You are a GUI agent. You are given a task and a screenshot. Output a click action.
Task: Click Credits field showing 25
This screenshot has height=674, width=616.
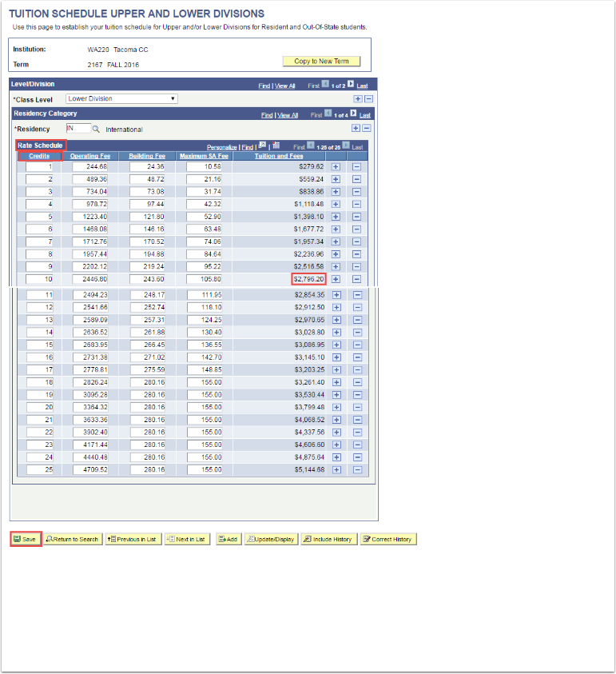pos(40,470)
